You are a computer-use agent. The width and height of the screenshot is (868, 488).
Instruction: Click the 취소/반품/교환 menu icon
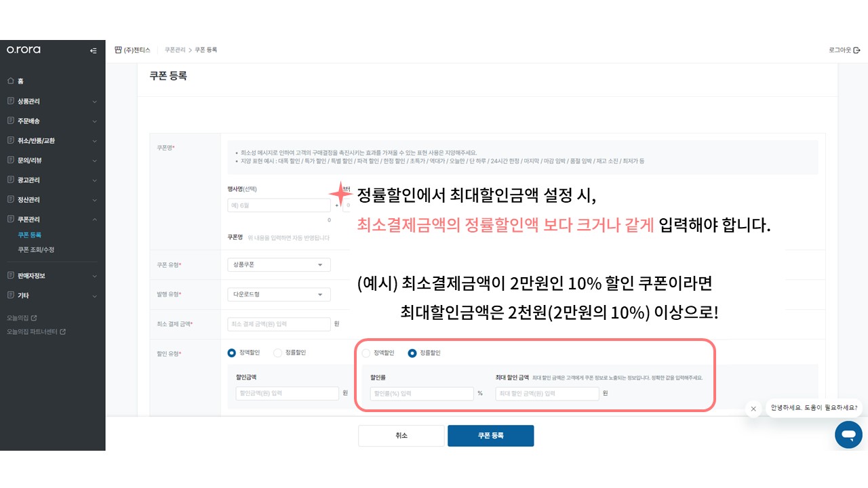coord(10,140)
